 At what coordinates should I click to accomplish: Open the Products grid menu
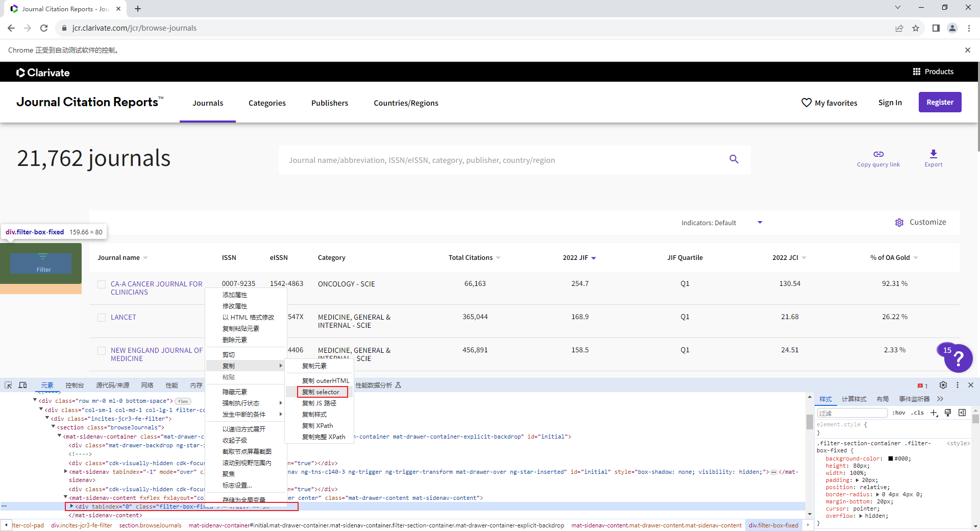tap(933, 71)
